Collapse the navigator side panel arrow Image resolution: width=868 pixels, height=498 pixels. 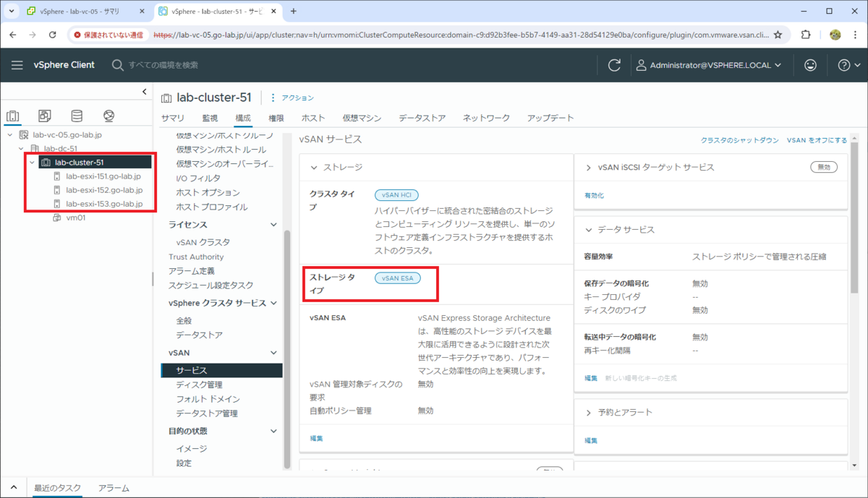144,92
